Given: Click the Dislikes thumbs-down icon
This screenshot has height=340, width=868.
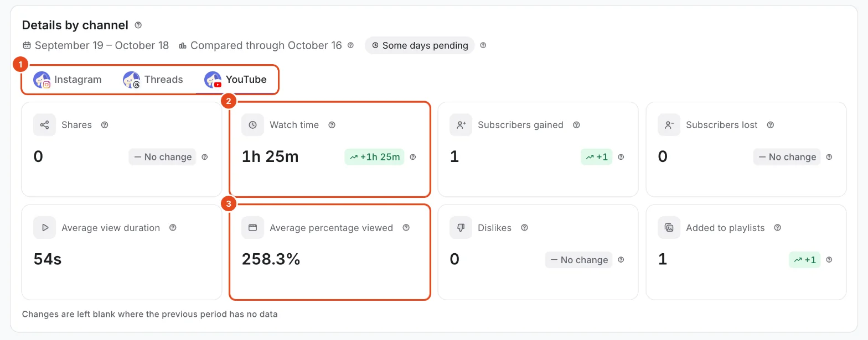Looking at the screenshot, I should tap(461, 228).
